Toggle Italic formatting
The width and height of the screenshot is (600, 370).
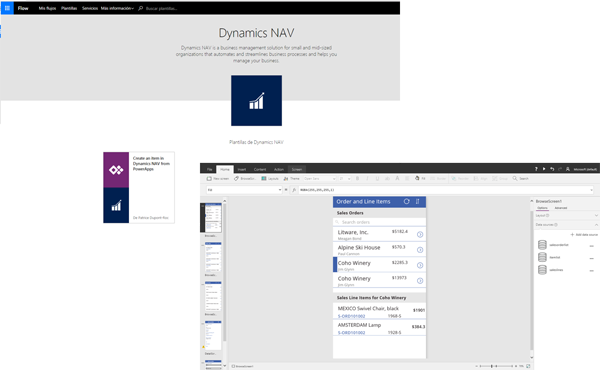point(367,179)
